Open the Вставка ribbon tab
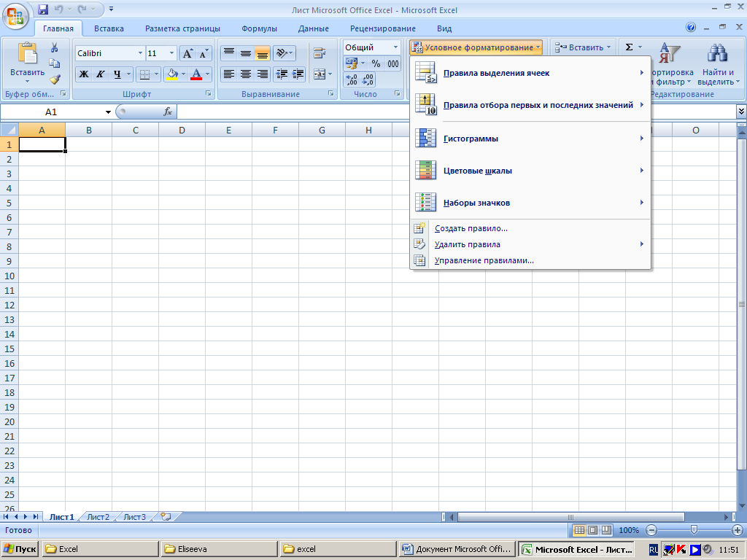Viewport: 747px width, 560px height. point(109,28)
